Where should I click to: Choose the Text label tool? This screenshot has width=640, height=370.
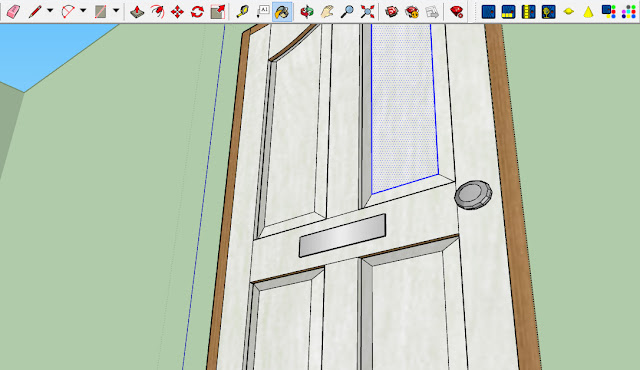click(x=263, y=11)
